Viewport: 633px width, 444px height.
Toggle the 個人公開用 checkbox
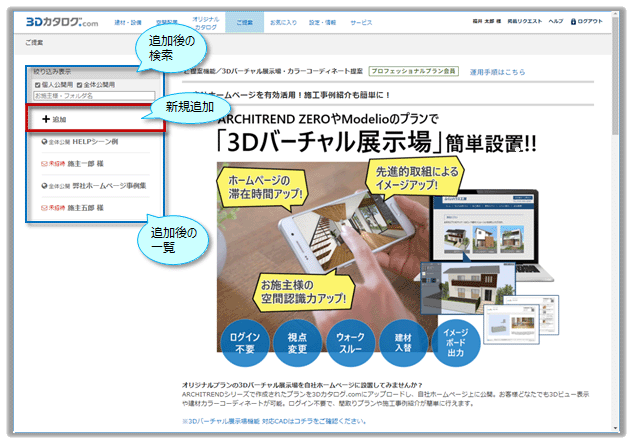tap(38, 85)
